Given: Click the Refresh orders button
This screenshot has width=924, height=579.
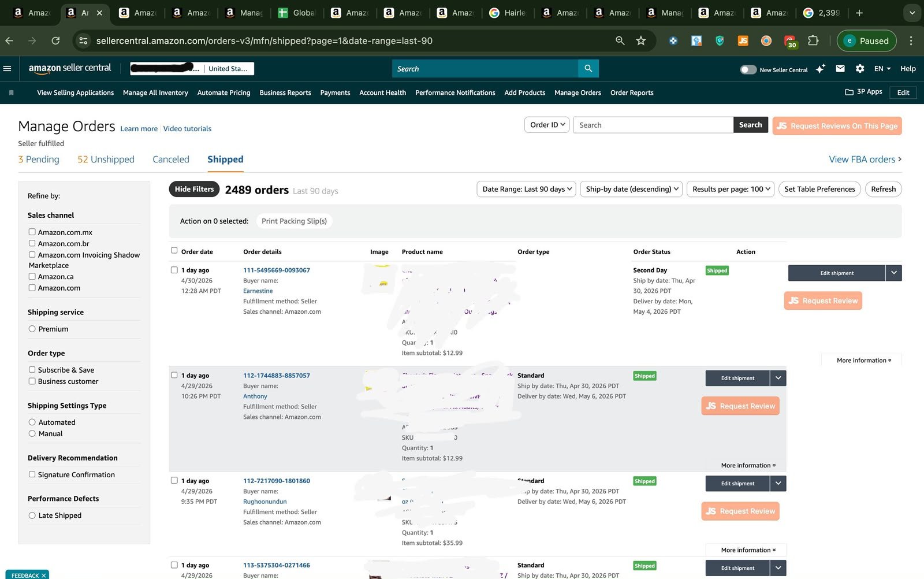Looking at the screenshot, I should (x=883, y=189).
